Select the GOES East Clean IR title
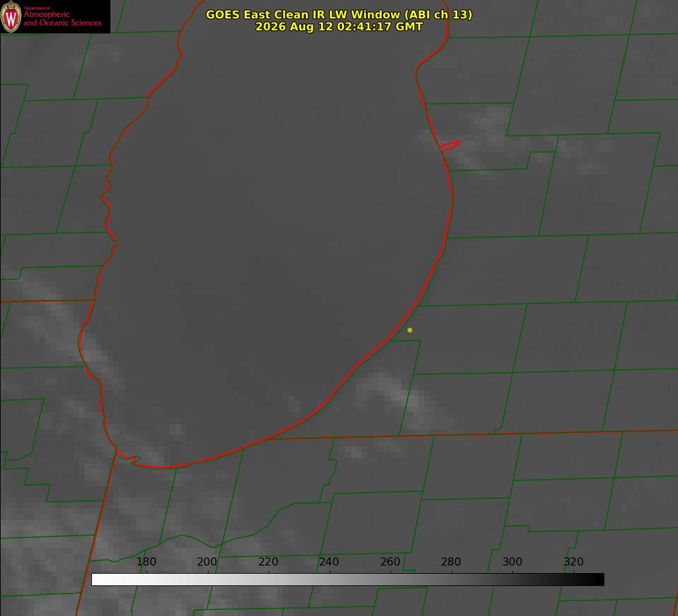Image resolution: width=678 pixels, height=616 pixels. (x=339, y=14)
